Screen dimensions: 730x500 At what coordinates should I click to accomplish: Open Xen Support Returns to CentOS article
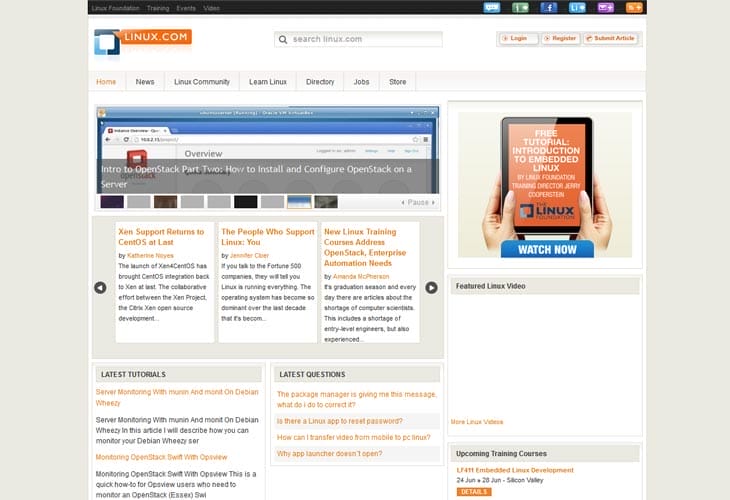[x=161, y=237]
